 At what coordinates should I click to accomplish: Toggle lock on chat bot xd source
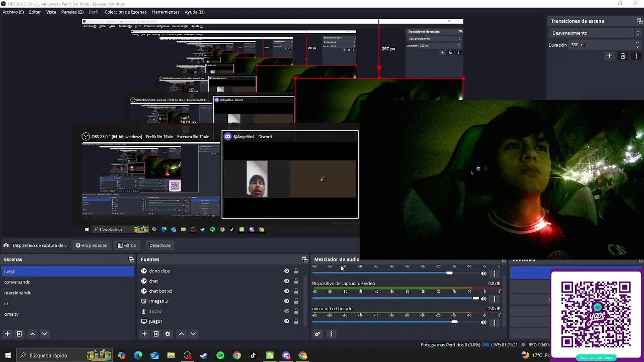click(296, 291)
